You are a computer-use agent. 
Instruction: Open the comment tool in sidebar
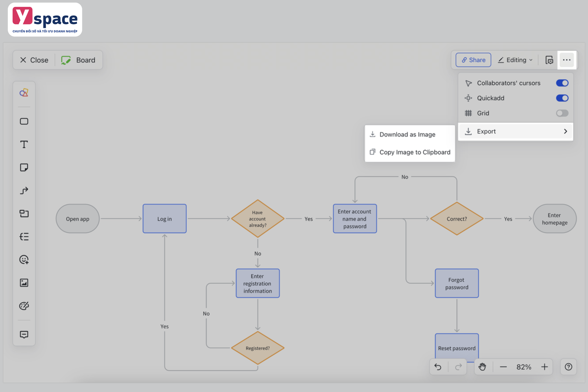[24, 335]
